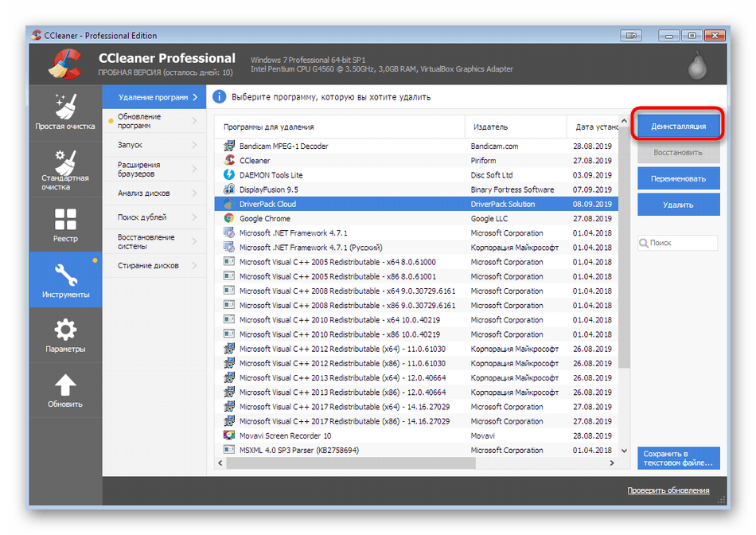This screenshot has height=535, width=756.
Task: Open Поиск дублей tab
Action: pyautogui.click(x=154, y=217)
